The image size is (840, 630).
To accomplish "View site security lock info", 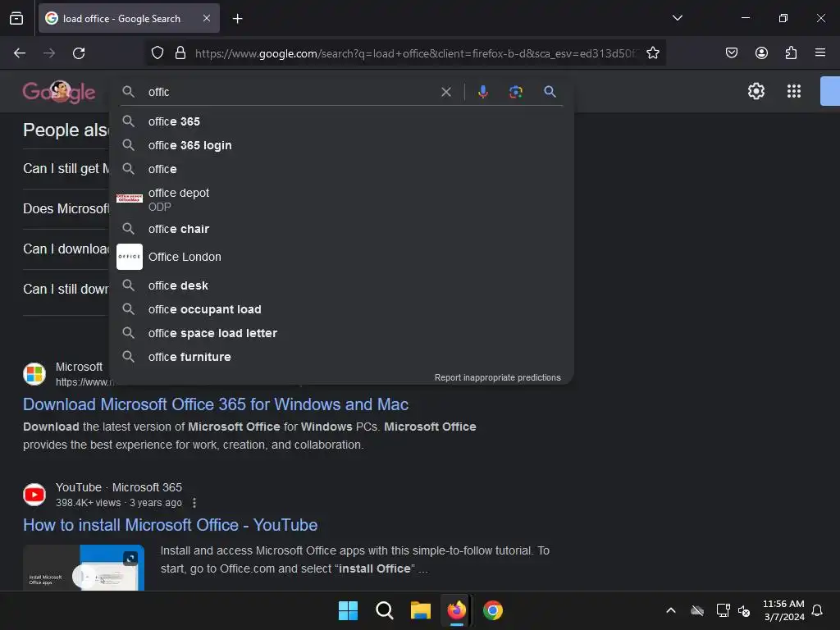I will point(180,53).
